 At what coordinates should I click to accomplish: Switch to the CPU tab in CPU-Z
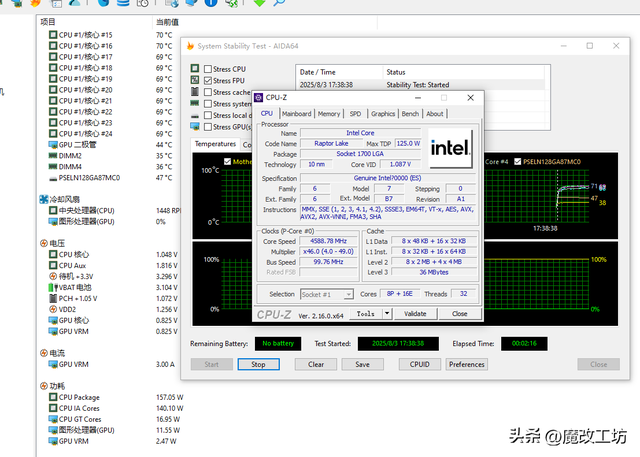coord(267,113)
